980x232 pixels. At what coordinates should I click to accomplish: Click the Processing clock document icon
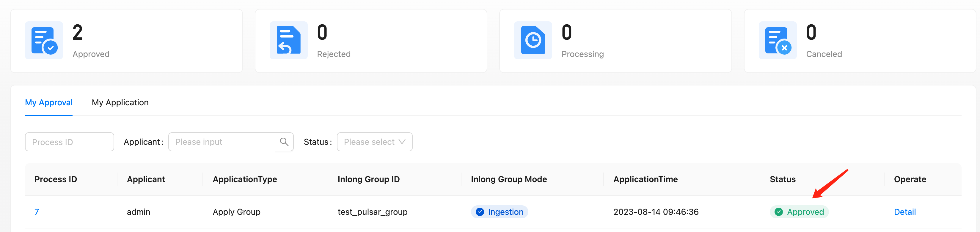[533, 41]
